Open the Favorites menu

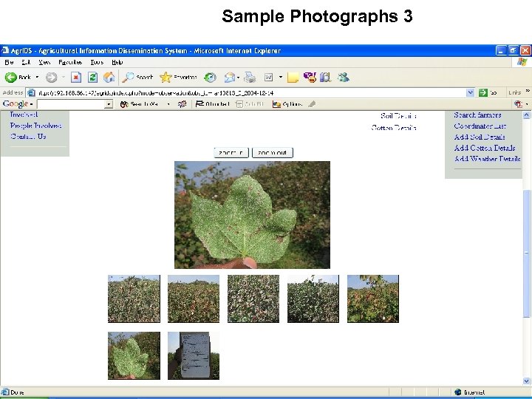pyautogui.click(x=70, y=62)
